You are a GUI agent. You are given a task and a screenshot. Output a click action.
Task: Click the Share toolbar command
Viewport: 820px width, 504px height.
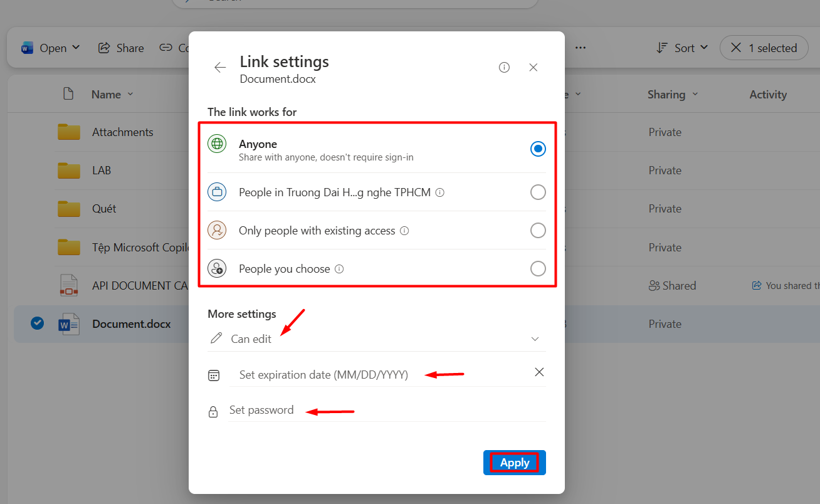click(x=122, y=48)
